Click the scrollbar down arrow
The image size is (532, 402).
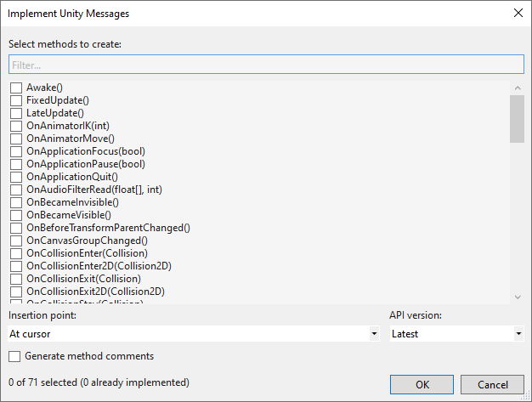pyautogui.click(x=518, y=297)
